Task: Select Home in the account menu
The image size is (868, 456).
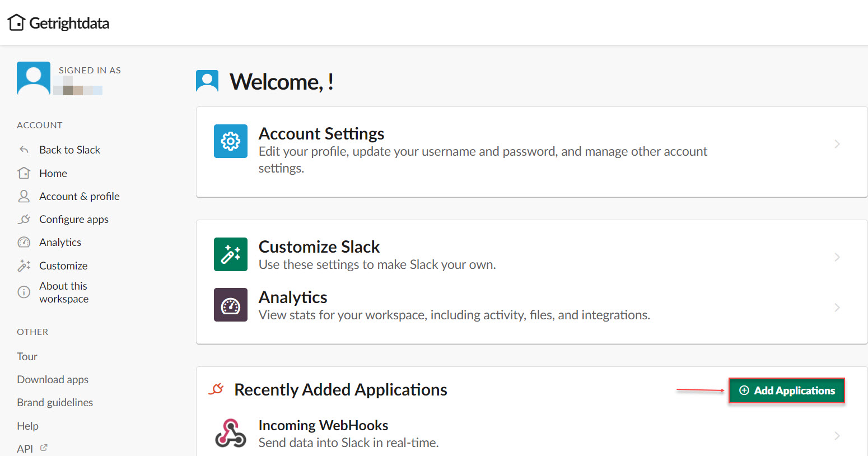Action: pyautogui.click(x=53, y=173)
